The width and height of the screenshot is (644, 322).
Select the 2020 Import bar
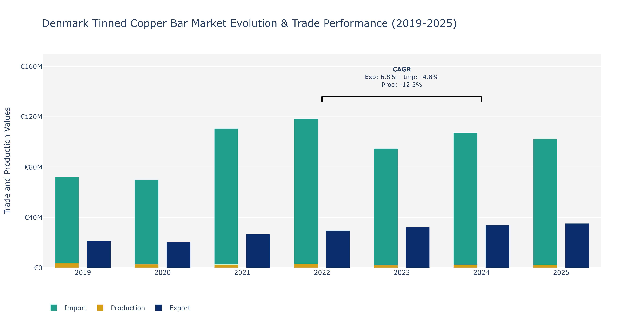click(147, 222)
